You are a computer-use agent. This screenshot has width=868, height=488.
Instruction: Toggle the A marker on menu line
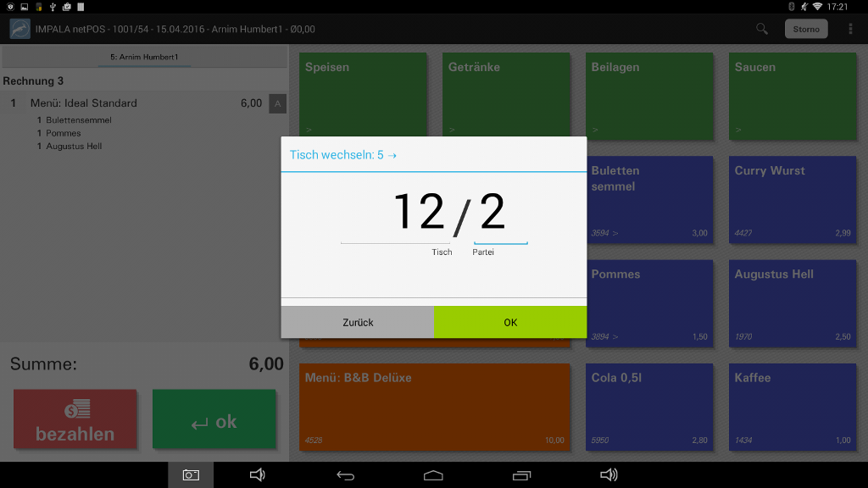point(277,103)
